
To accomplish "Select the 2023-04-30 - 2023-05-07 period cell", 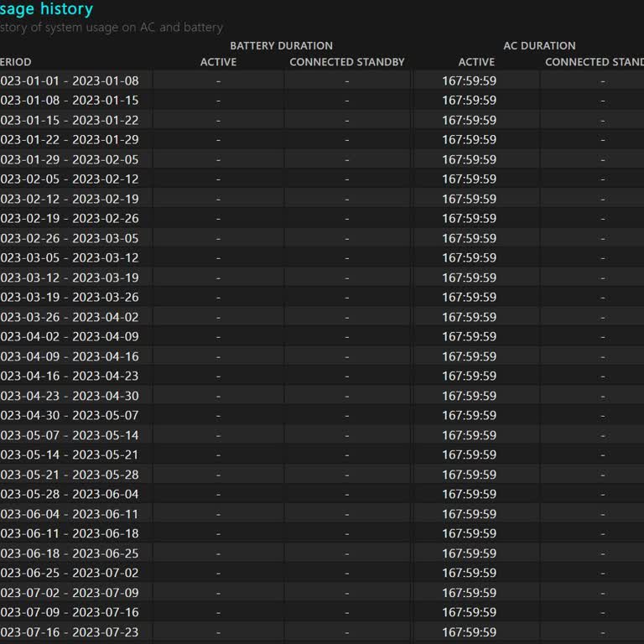I will tap(70, 415).
